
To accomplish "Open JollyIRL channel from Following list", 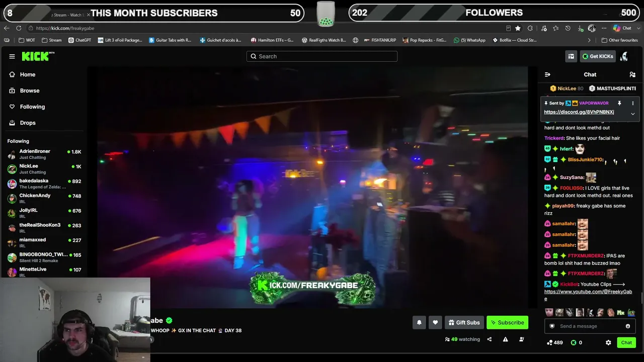I will tap(44, 213).
